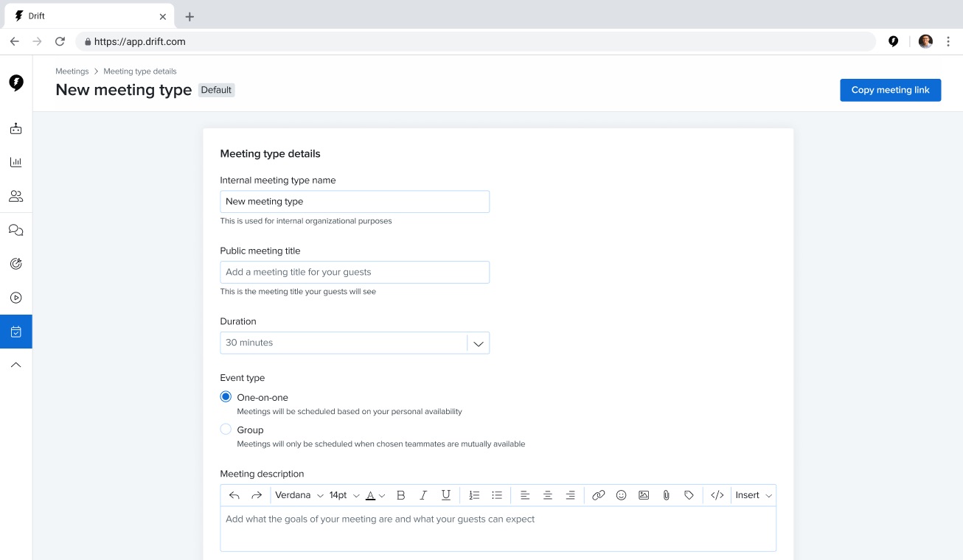Go to the Meetings breadcrumb link
963x560 pixels.
coord(72,71)
